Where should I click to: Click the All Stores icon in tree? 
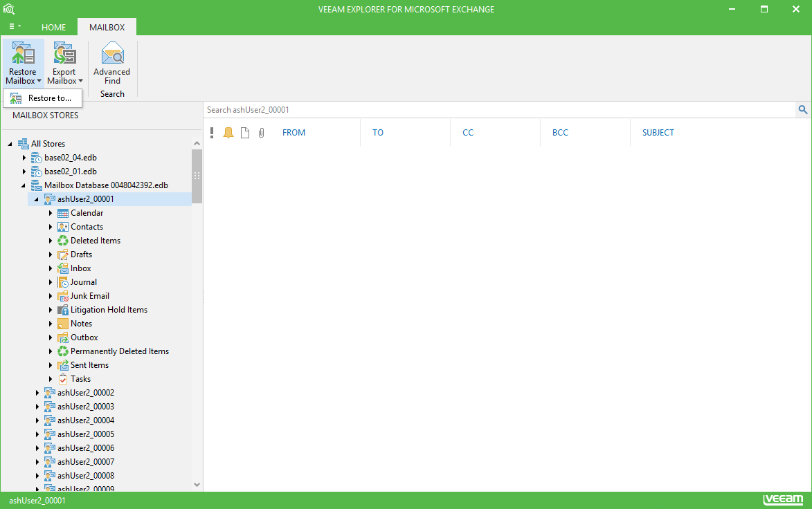[23, 144]
